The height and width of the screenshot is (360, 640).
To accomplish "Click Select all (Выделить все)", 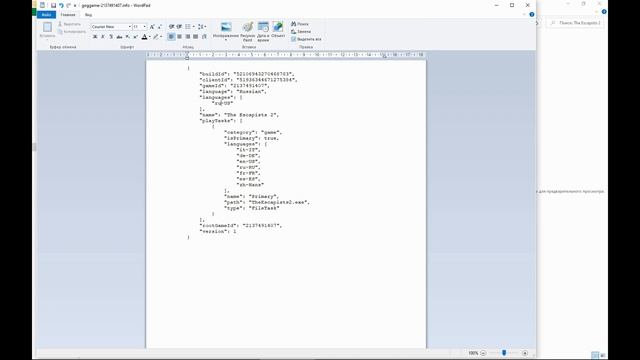I will [x=306, y=39].
